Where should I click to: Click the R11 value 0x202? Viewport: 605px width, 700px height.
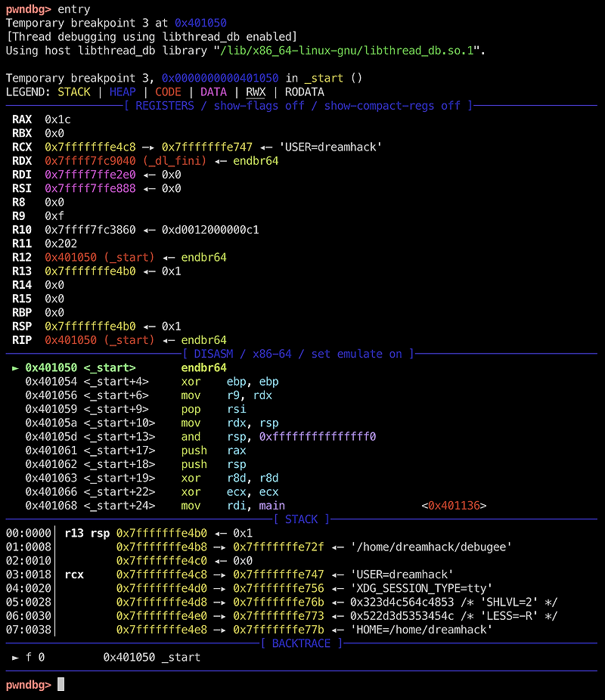point(60,243)
